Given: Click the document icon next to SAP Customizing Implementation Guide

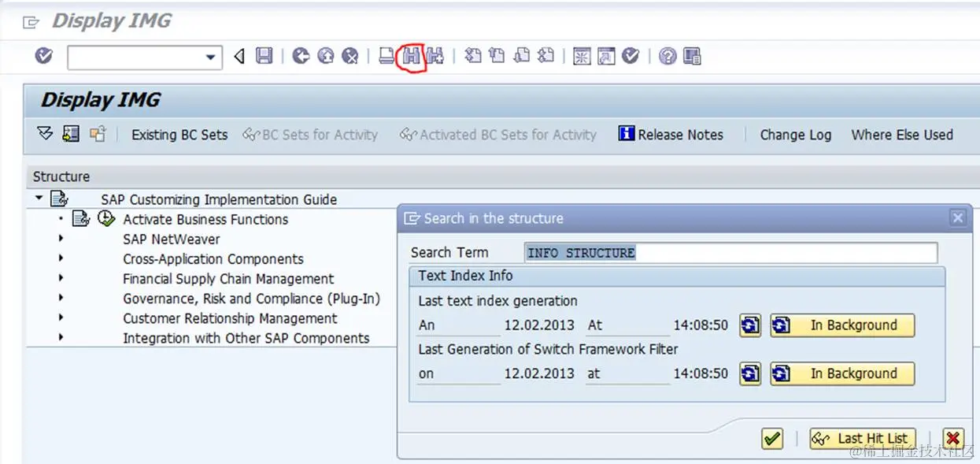Looking at the screenshot, I should (x=59, y=199).
